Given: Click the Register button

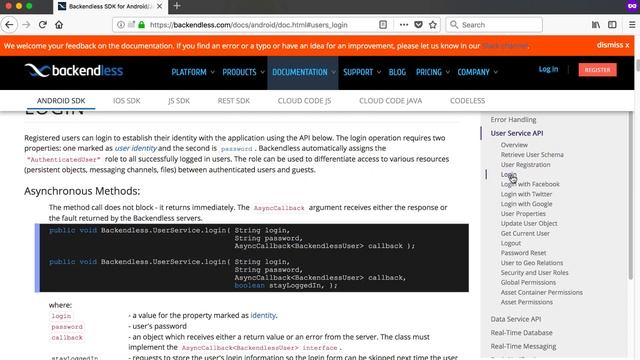Looking at the screenshot, I should coord(598,70).
